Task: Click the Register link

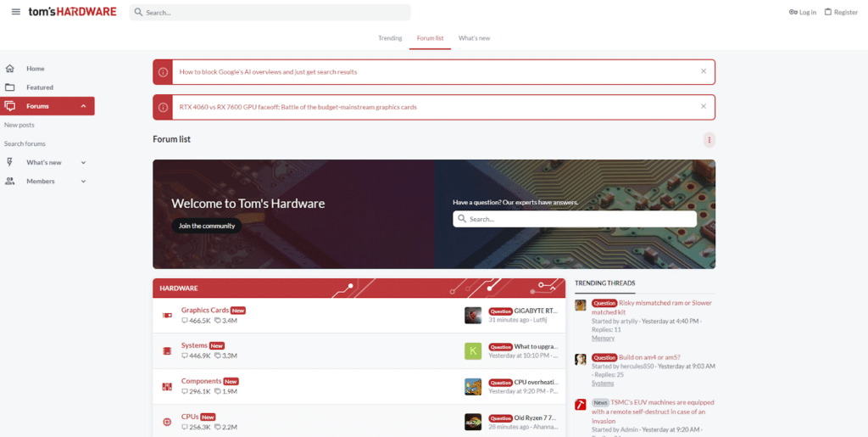Action: tap(841, 12)
